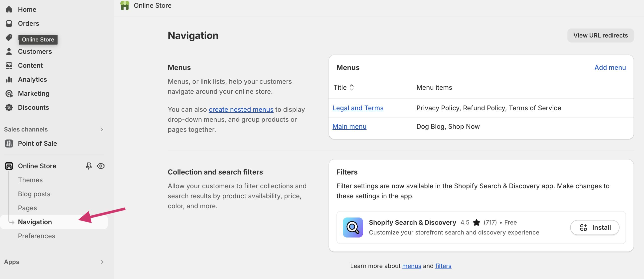Image resolution: width=644 pixels, height=279 pixels.
Task: Expand the Sales channels chevron
Action: click(102, 129)
